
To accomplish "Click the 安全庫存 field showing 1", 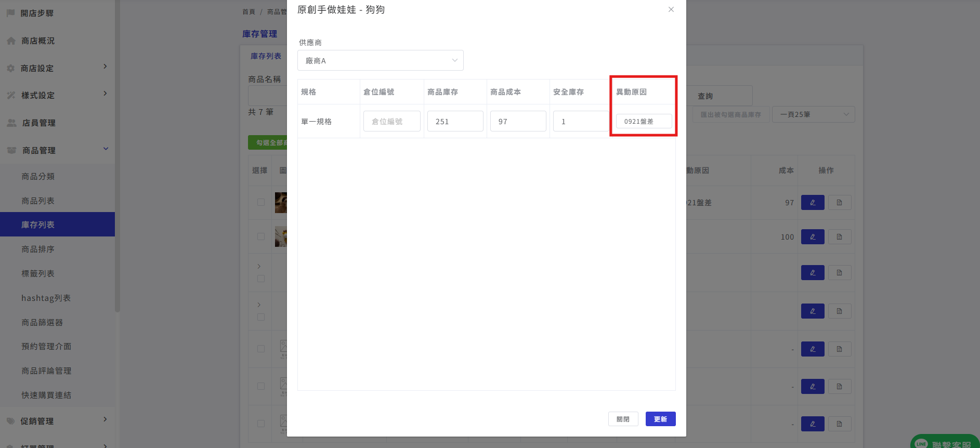I will [x=581, y=121].
